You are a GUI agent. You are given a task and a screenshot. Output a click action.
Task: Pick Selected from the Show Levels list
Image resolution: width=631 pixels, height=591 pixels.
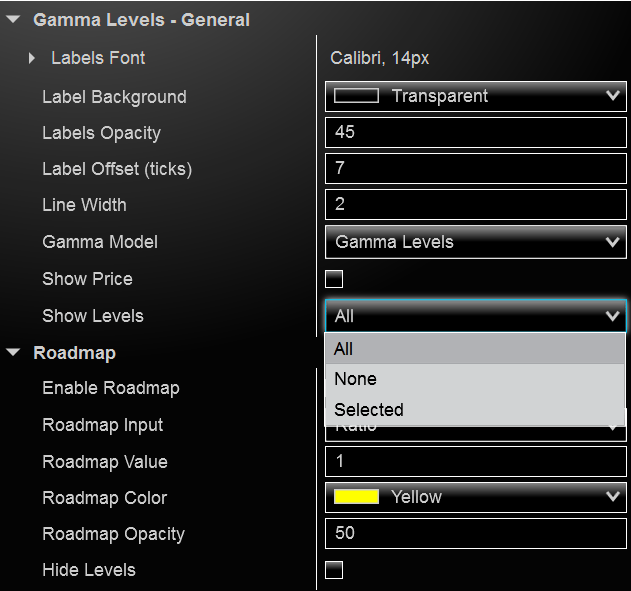point(475,410)
